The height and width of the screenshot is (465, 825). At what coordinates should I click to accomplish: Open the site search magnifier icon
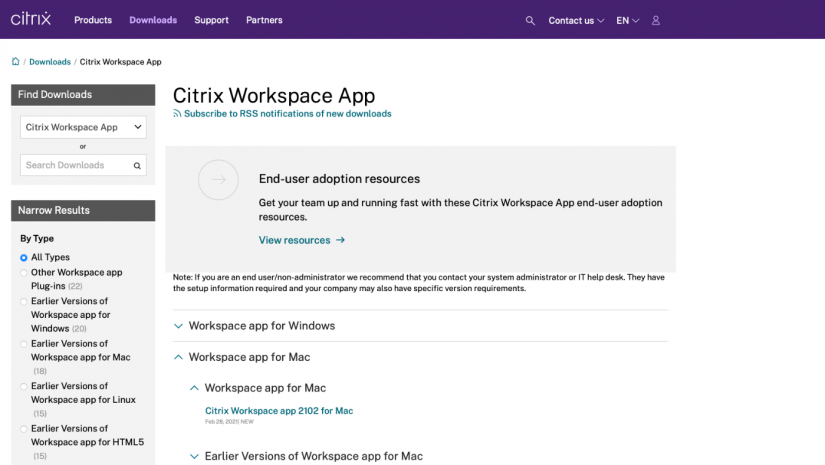click(x=530, y=21)
